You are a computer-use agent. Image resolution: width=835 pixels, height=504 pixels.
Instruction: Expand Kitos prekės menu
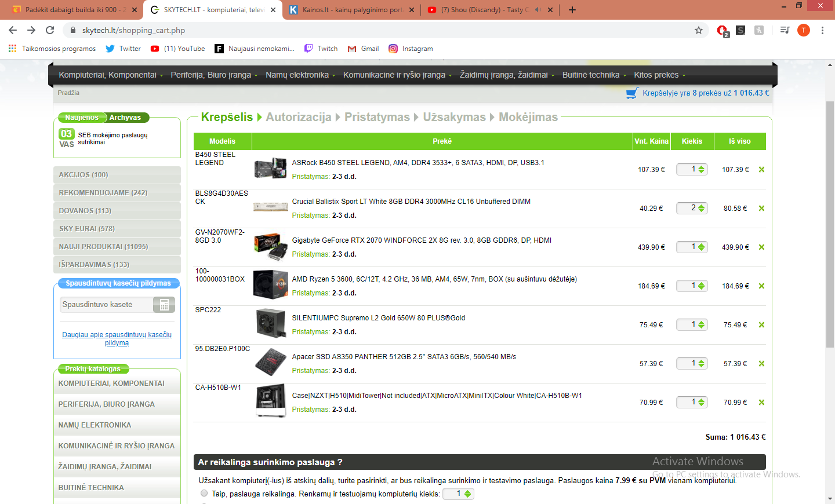pos(659,75)
